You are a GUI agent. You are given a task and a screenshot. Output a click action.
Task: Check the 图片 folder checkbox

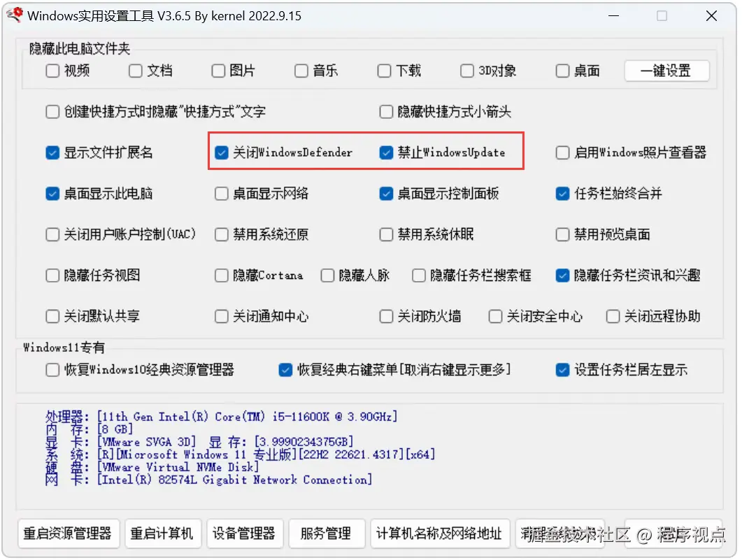pyautogui.click(x=218, y=71)
